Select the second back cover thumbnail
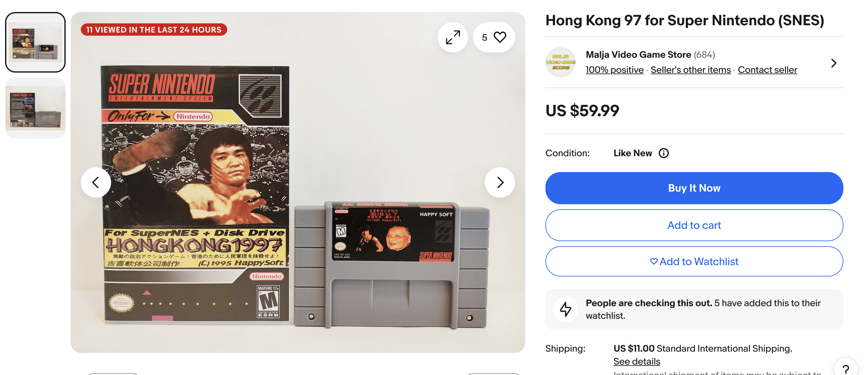868x375 pixels. tap(35, 108)
